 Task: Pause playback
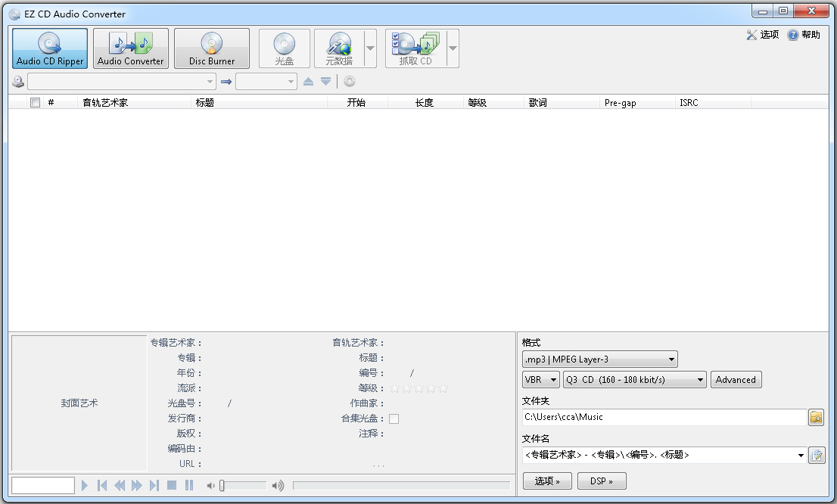click(x=189, y=485)
